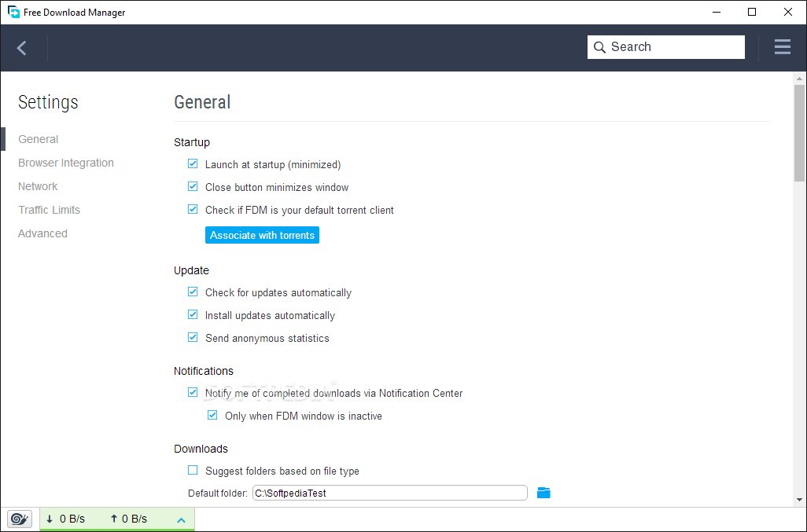Viewport: 807px width, 532px height.
Task: Click the scrollbar down arrow
Action: click(x=799, y=500)
